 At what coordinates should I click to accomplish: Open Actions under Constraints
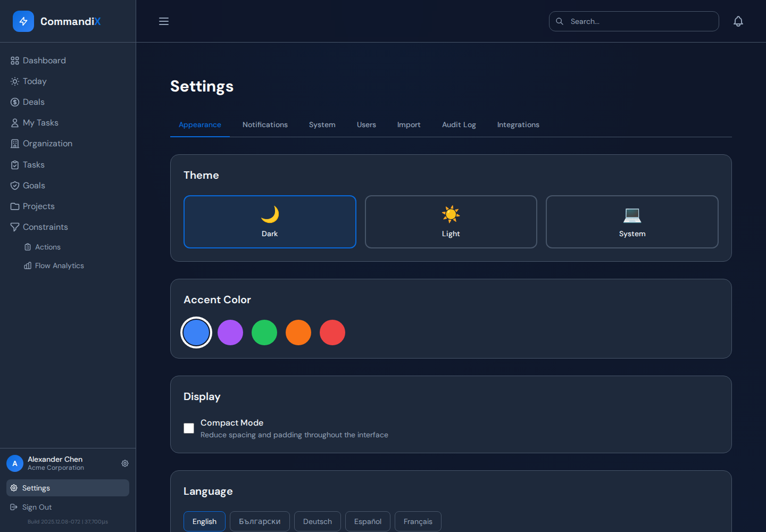point(74,247)
